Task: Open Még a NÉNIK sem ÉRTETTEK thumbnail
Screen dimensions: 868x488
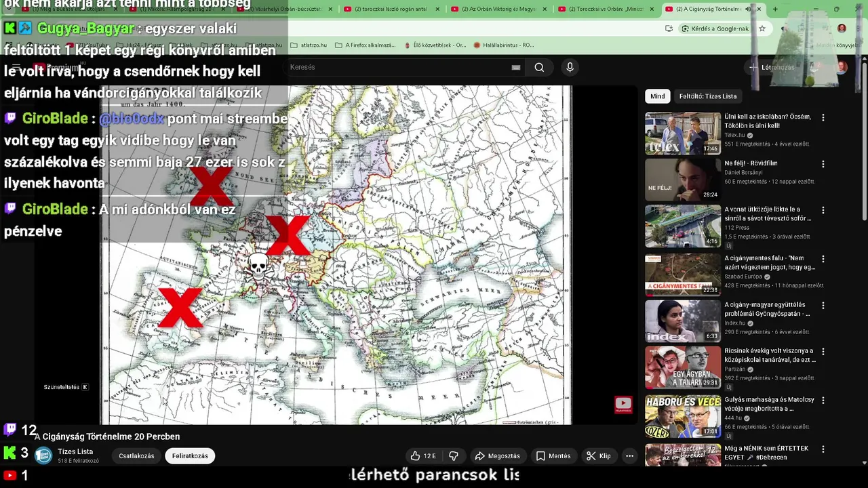Action: click(682, 455)
